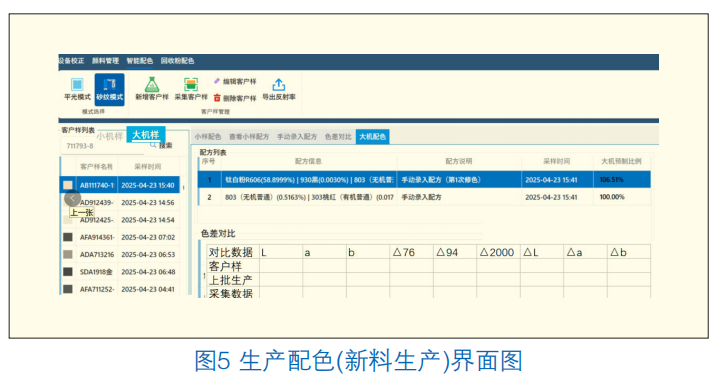This screenshot has width=722, height=385.
Task: Click the 新增客户样 flask icon
Action: click(151, 85)
